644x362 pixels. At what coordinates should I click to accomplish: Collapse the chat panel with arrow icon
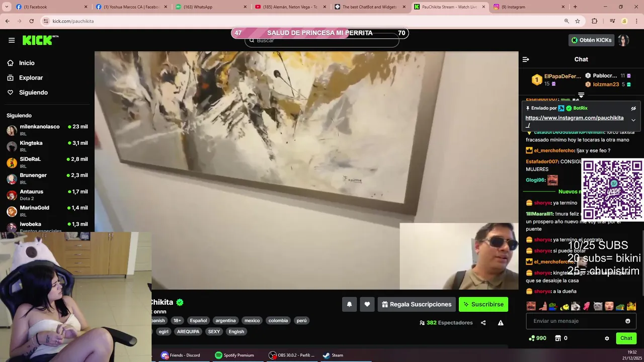coord(526,59)
